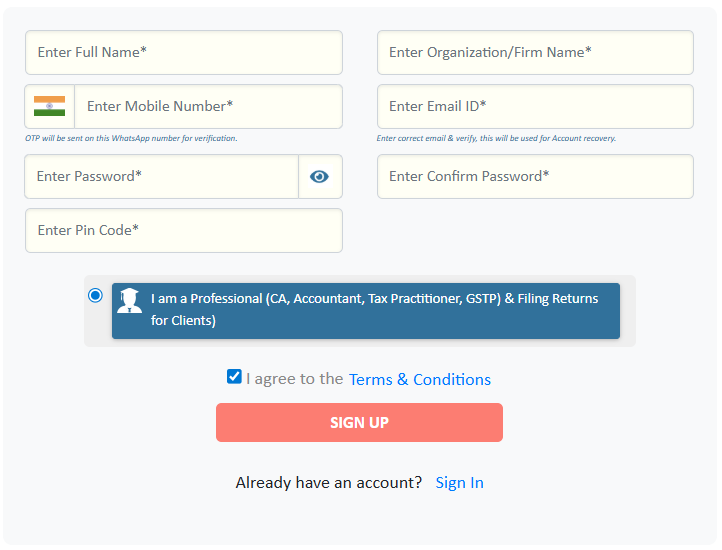The height and width of the screenshot is (550, 722).
Task: Click the email account recovery hint text
Action: click(496, 138)
